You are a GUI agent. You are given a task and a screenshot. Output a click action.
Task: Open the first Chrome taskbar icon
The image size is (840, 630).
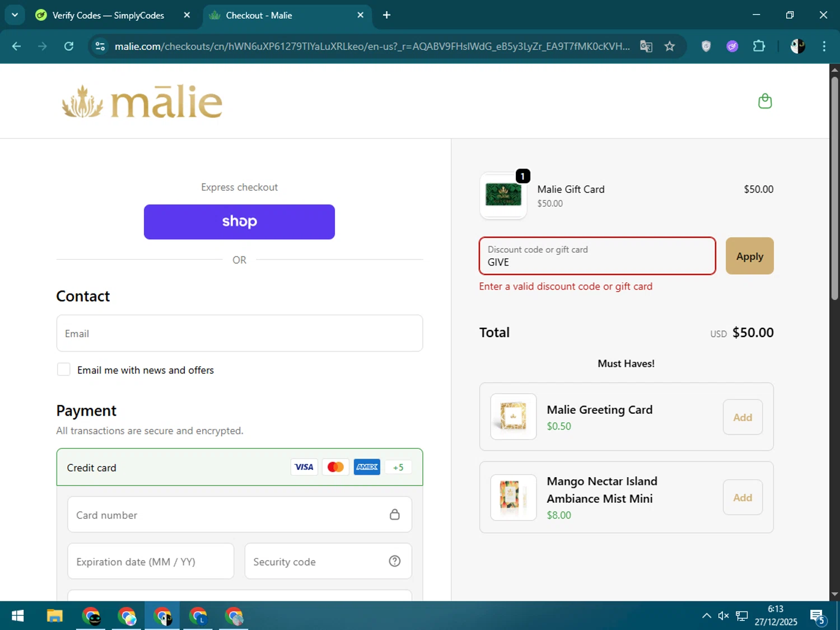[x=91, y=616]
